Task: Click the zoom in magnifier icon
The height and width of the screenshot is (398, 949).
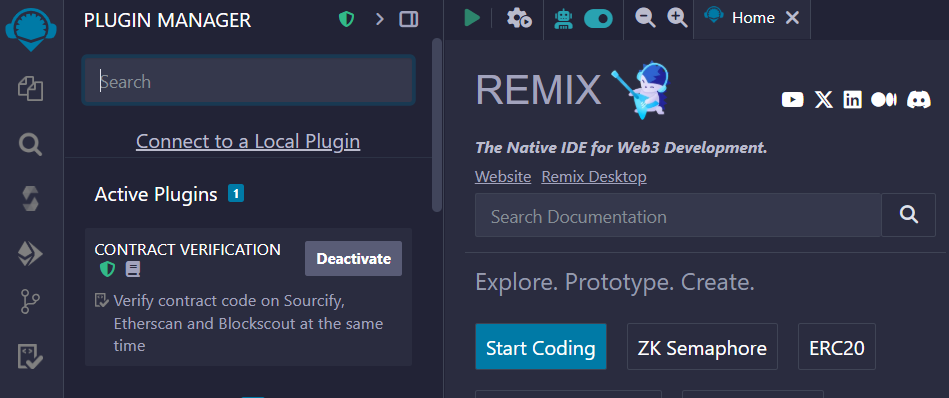Action: [x=677, y=18]
